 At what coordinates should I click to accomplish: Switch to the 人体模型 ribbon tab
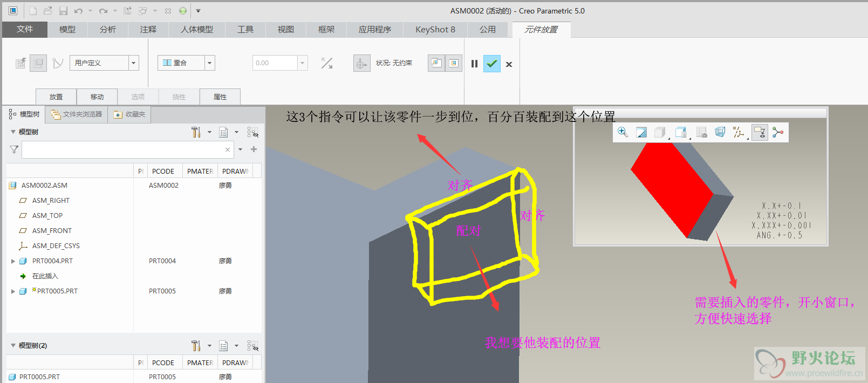pyautogui.click(x=197, y=30)
